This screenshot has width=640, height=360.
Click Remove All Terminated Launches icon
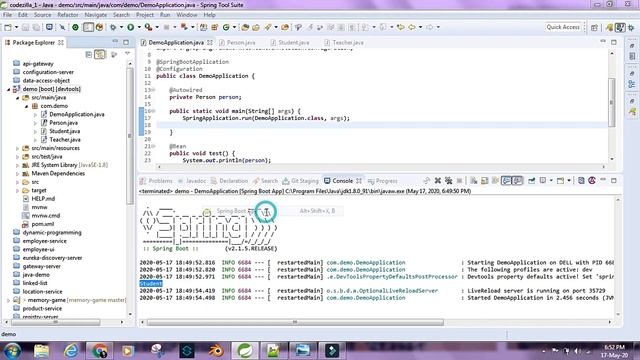449,180
